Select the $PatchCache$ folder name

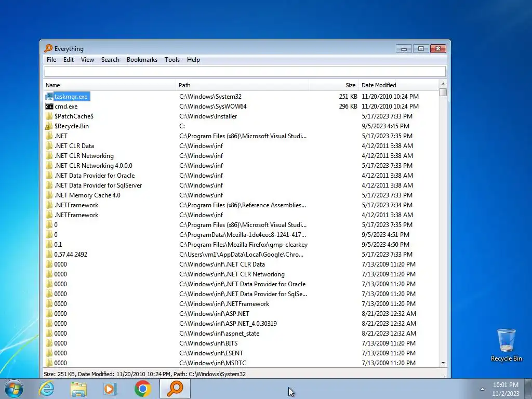click(74, 116)
